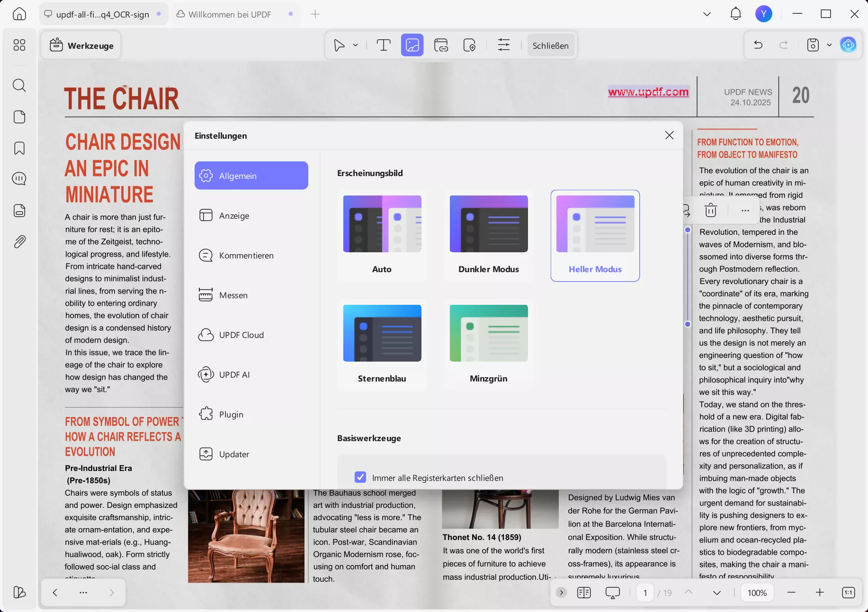Expand the bottom bar arrow button
The width and height of the screenshot is (868, 612).
click(x=561, y=593)
